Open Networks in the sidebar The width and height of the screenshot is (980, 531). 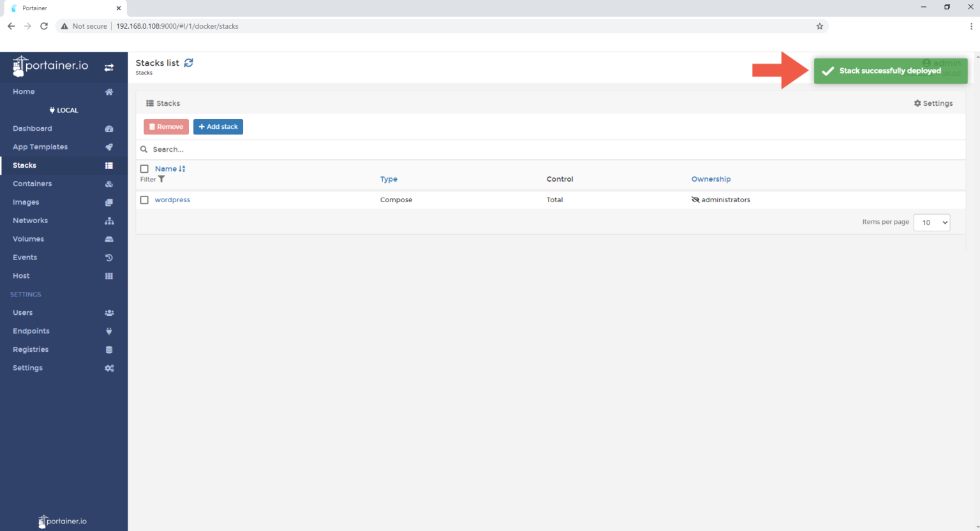(31, 221)
